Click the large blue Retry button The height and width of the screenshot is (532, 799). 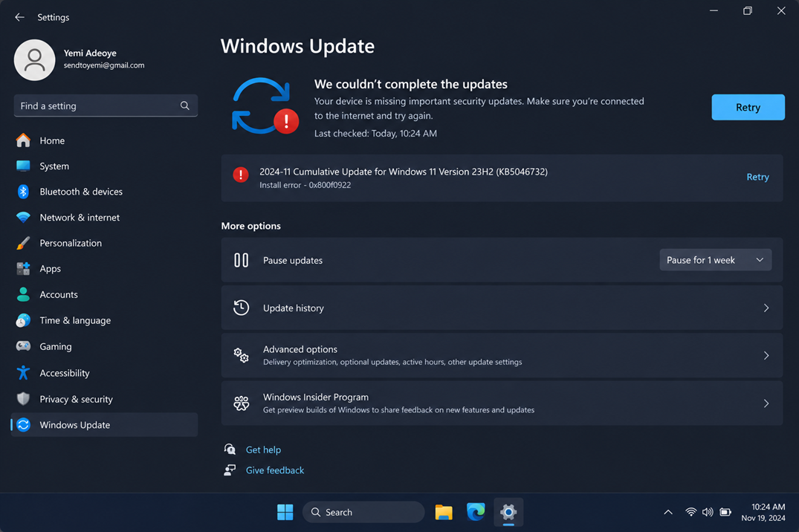748,107
